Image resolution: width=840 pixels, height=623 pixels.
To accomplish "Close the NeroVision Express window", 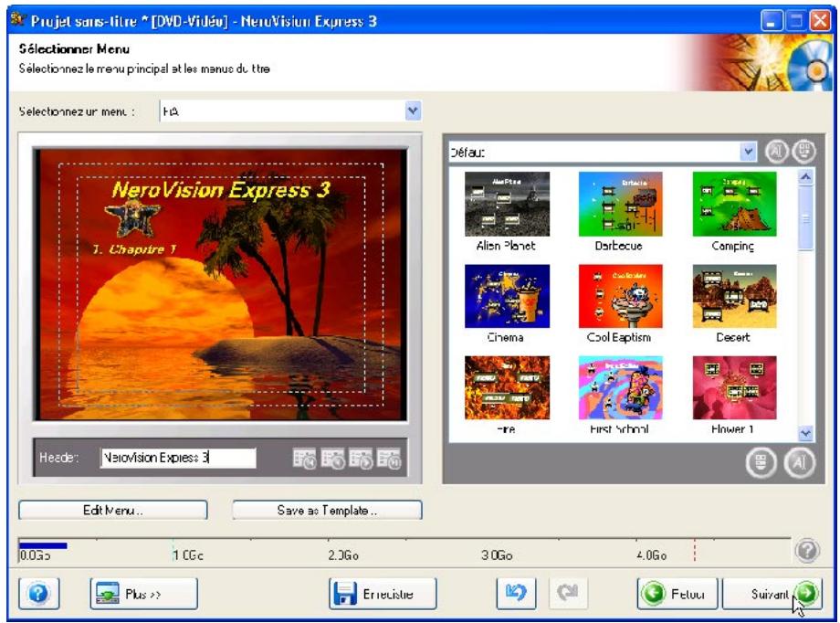I will pyautogui.click(x=820, y=21).
